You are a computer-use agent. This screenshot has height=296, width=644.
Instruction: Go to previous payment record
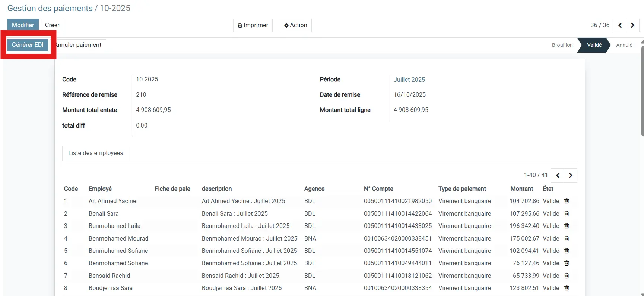(x=620, y=25)
